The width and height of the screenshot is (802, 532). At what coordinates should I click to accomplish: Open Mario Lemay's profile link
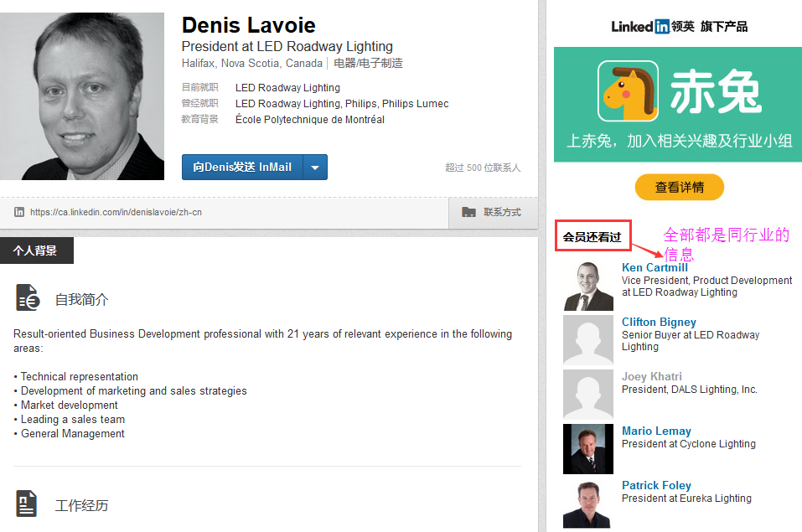point(656,431)
